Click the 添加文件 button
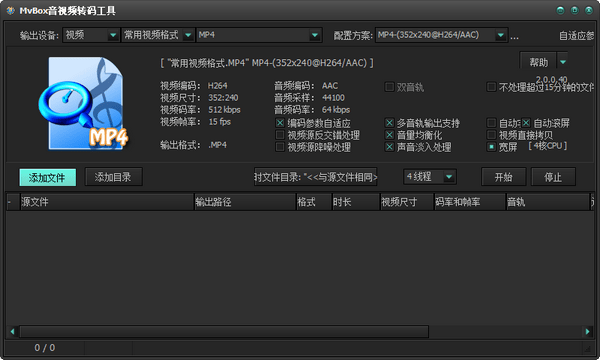 pos(47,177)
